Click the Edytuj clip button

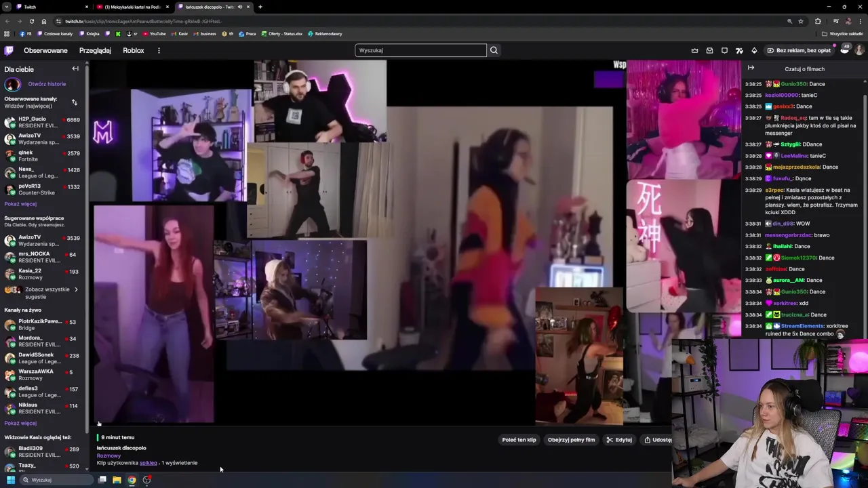tap(619, 440)
